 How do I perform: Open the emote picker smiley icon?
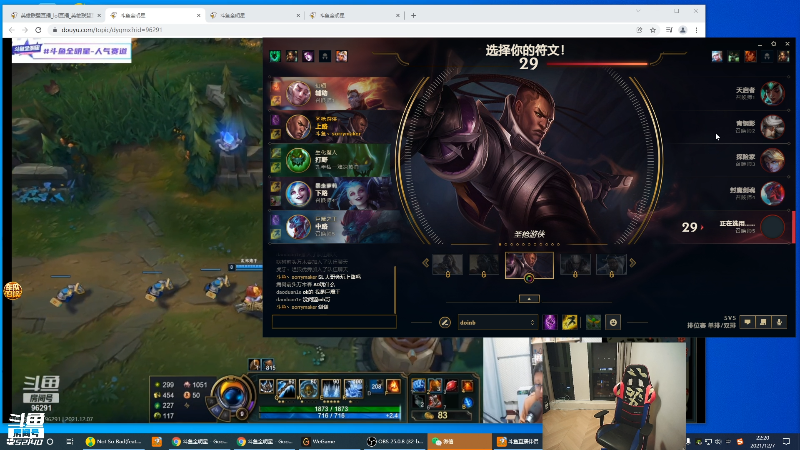pyautogui.click(x=613, y=322)
